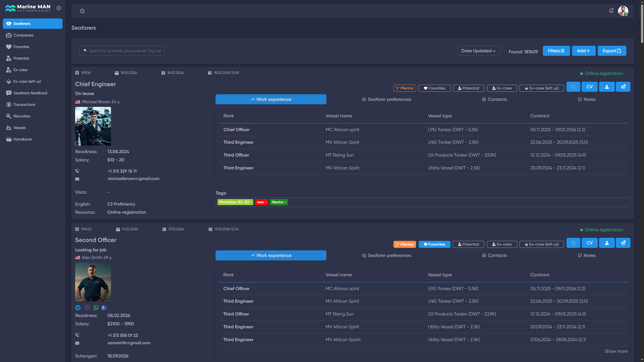Toggle Ex-crew (left us) for Michael Brown
644x362 pixels.
541,88
